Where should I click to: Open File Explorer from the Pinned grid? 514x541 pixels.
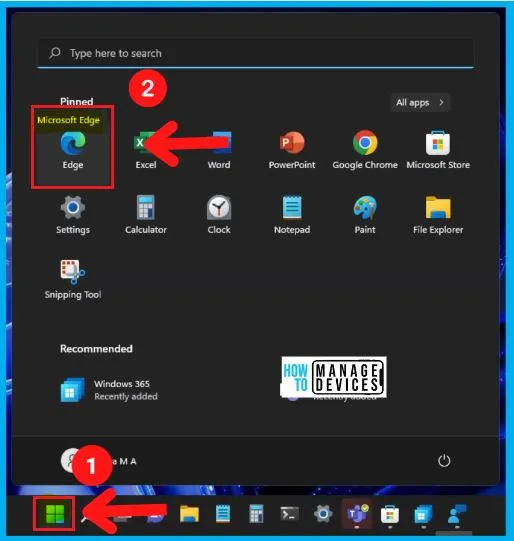(x=438, y=215)
